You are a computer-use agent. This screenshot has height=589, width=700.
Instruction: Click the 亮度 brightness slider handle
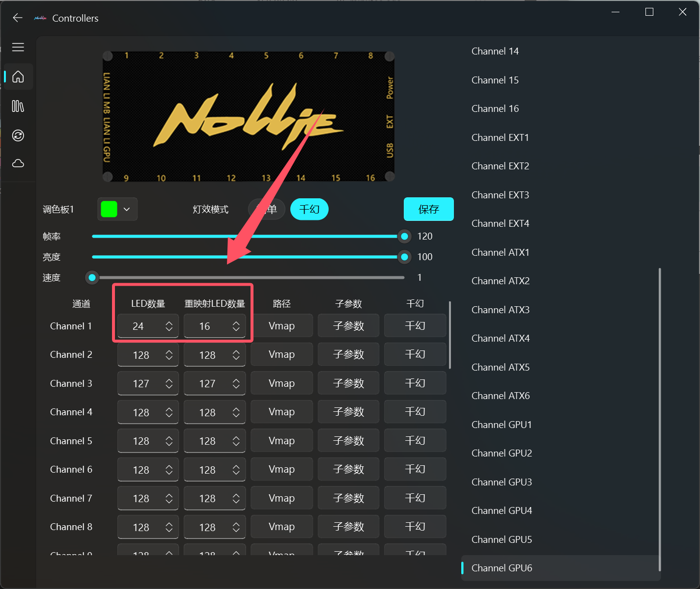404,257
